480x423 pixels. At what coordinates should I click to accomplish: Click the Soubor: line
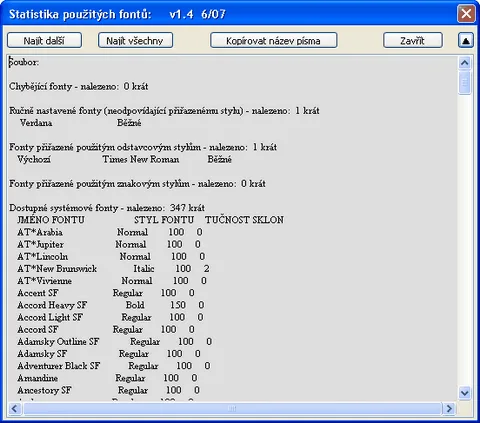pos(24,62)
